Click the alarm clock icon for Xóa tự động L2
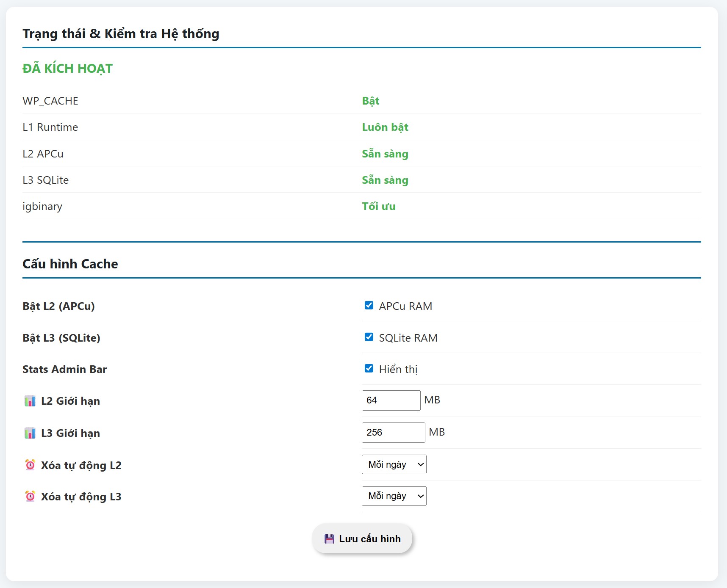The height and width of the screenshot is (588, 727). coord(30,465)
